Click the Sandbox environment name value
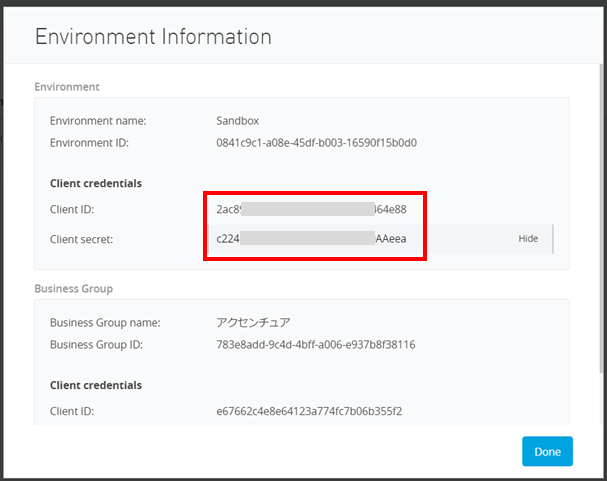Screen dimensions: 607x481 tap(239, 121)
